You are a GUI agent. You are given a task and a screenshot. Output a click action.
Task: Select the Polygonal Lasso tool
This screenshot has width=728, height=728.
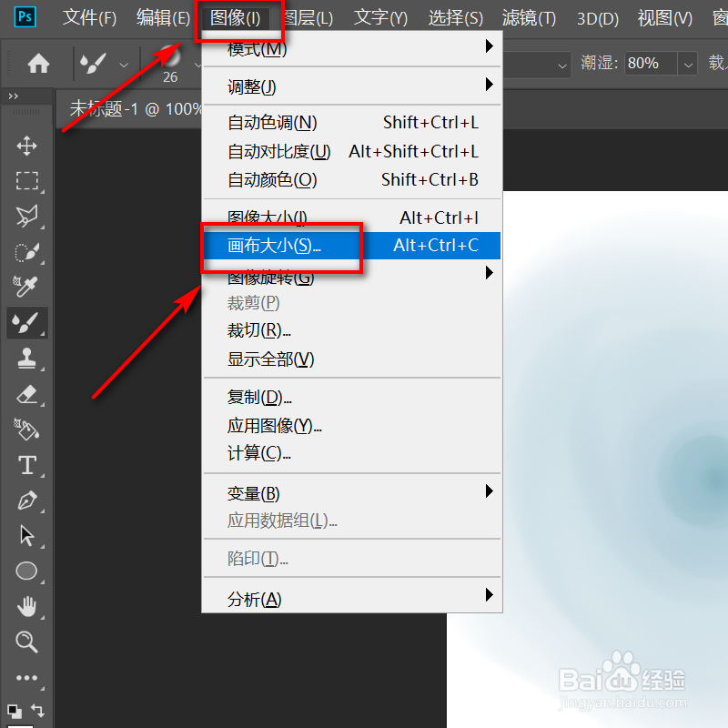[x=27, y=217]
